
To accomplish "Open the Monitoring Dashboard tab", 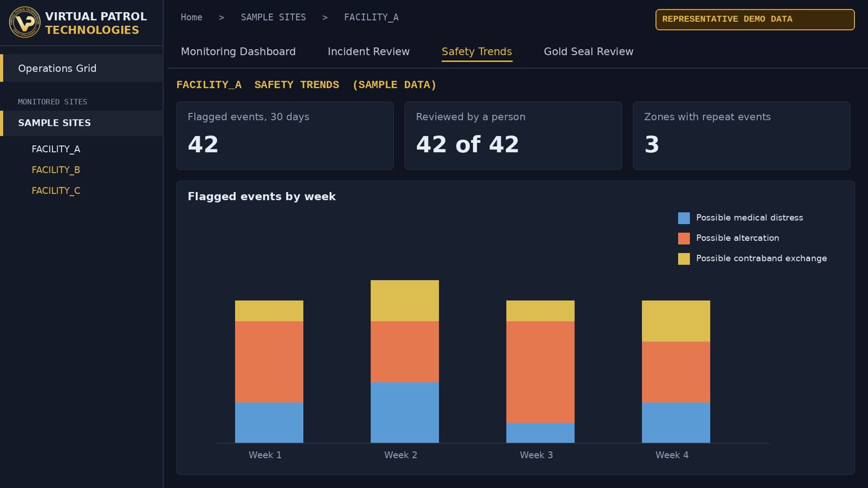I will coord(238,52).
